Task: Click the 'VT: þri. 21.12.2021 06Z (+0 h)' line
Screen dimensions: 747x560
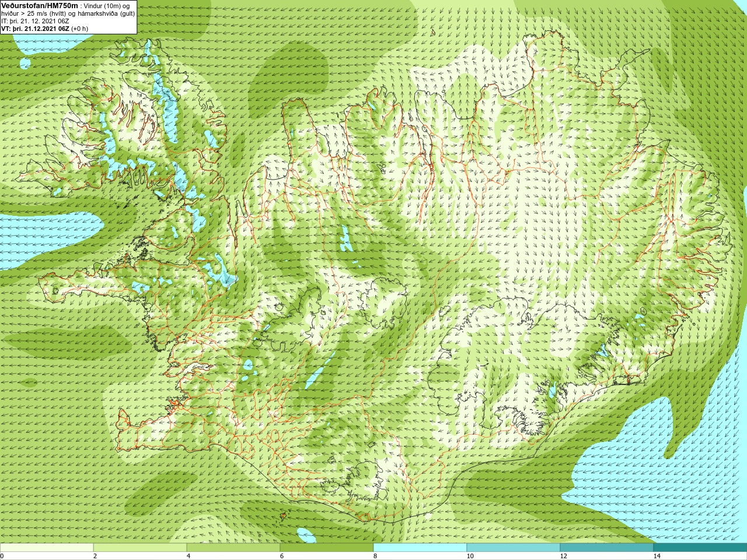Action: pyautogui.click(x=45, y=29)
